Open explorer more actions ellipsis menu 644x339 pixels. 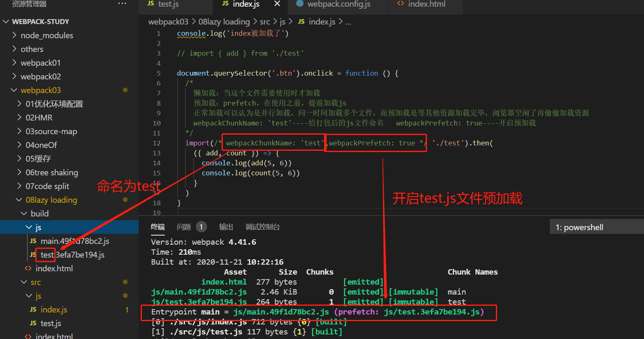click(122, 3)
